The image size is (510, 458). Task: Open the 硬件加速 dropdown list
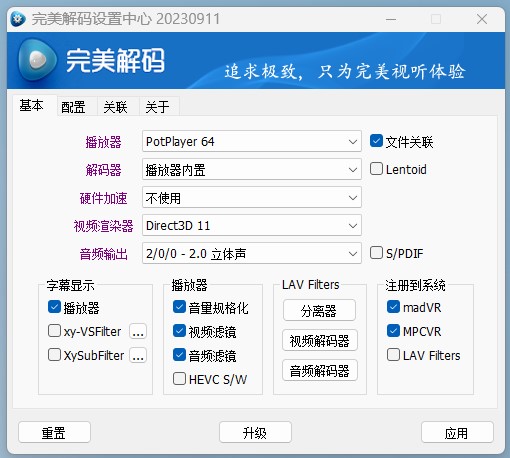click(252, 198)
